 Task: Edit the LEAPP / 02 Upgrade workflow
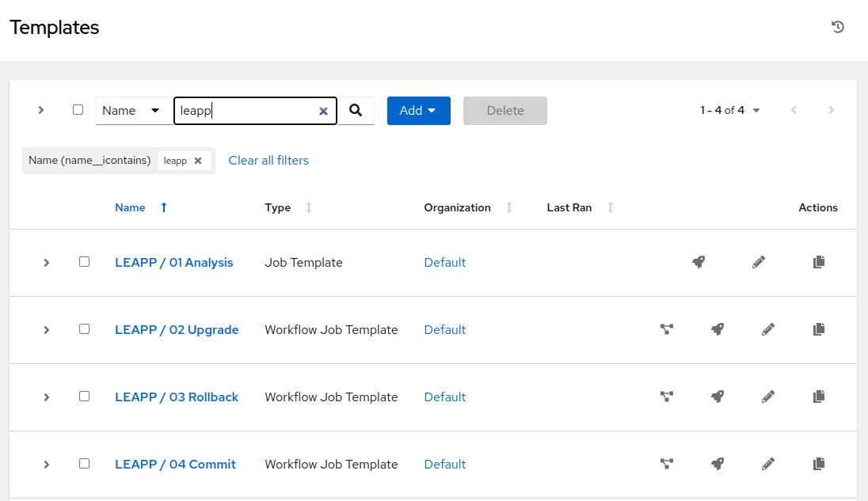(767, 329)
